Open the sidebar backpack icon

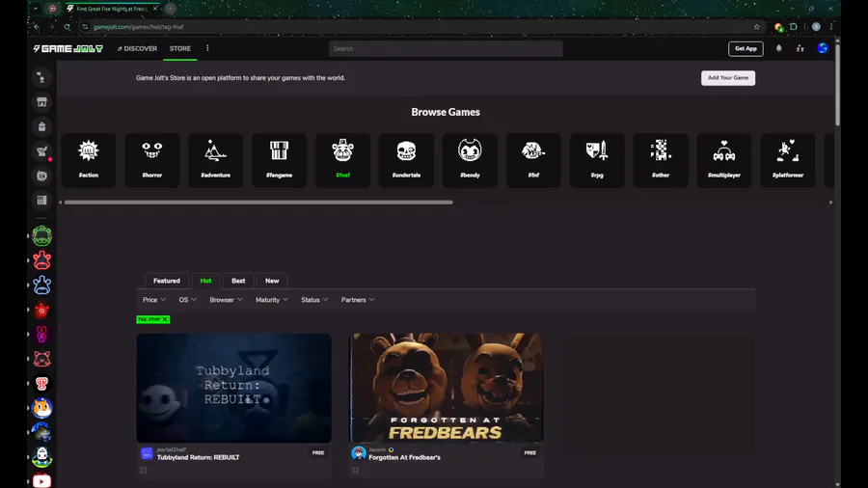point(41,126)
